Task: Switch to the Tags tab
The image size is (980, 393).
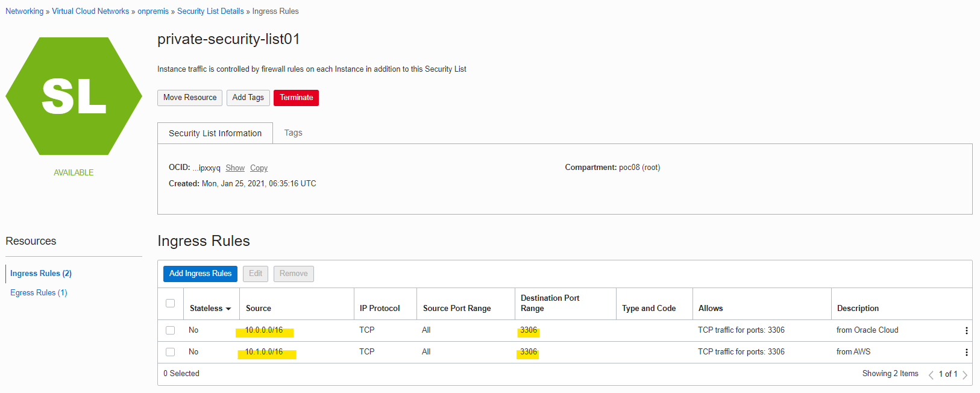Action: (x=293, y=133)
